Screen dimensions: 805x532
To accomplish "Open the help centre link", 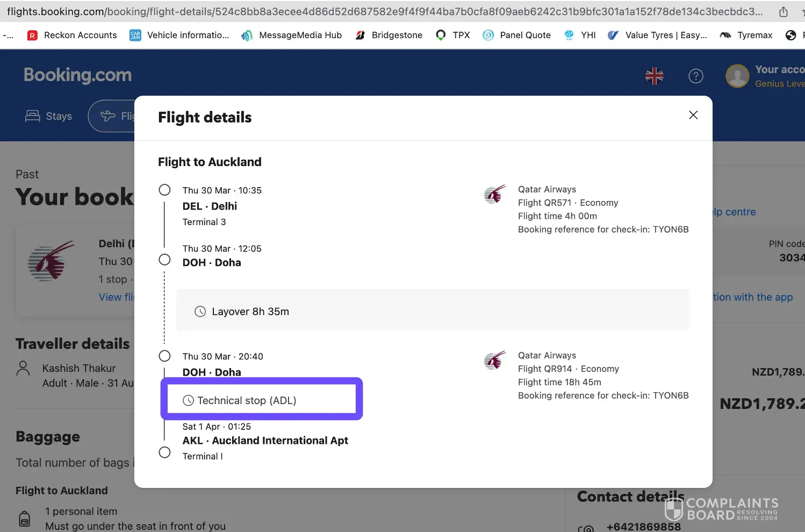I will coord(734,212).
